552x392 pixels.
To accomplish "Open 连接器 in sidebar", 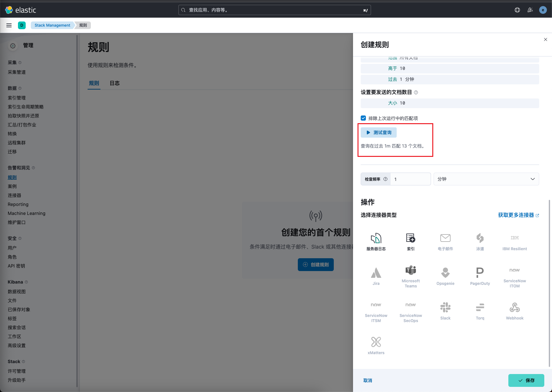I will pos(14,195).
